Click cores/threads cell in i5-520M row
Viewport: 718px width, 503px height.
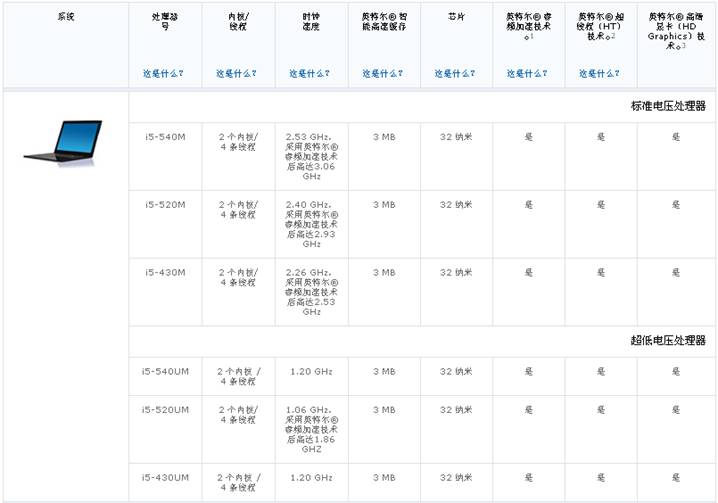point(238,210)
